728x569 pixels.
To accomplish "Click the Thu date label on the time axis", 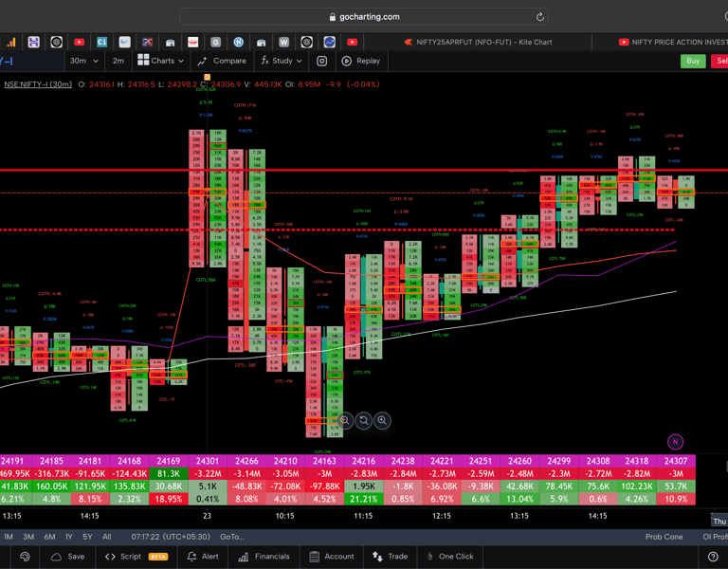I will click(719, 522).
